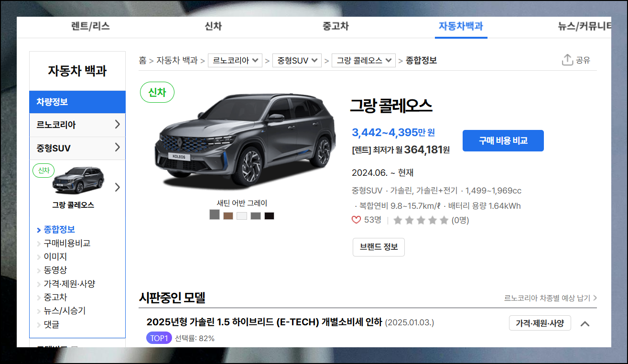Screen dimensions: 628x364
Task: Select 뉴스/시승기 in the sidebar list
Action: click(x=65, y=310)
